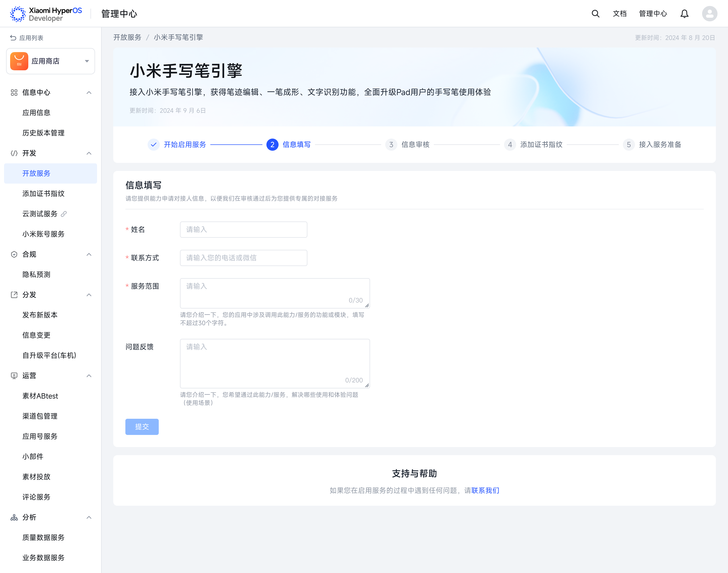Image resolution: width=728 pixels, height=573 pixels.
Task: Focus the 姓名 input field
Action: 243,229
